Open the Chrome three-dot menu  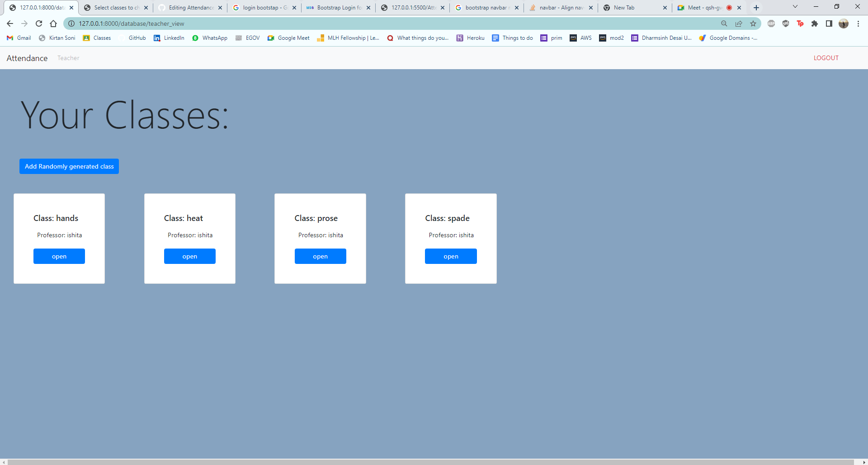tap(859, 23)
